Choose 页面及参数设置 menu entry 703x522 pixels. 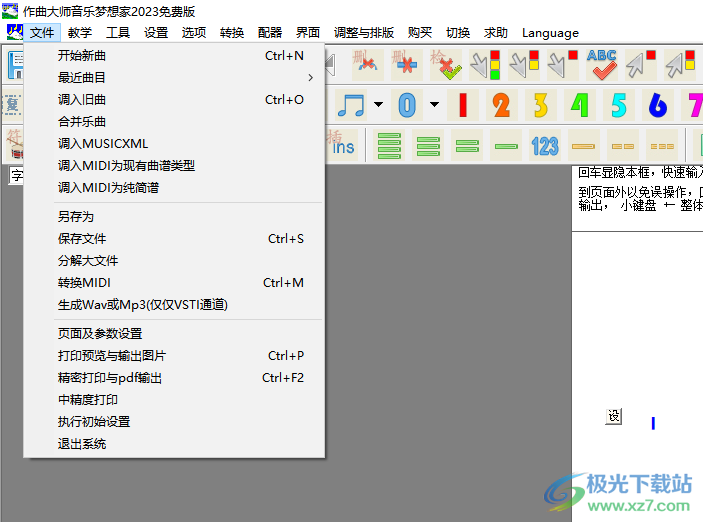174,334
